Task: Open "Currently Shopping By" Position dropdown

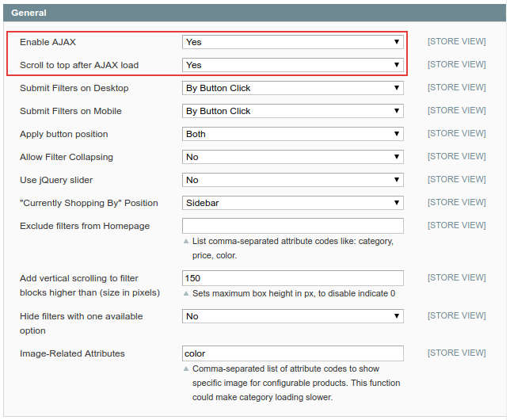Action: [292, 203]
